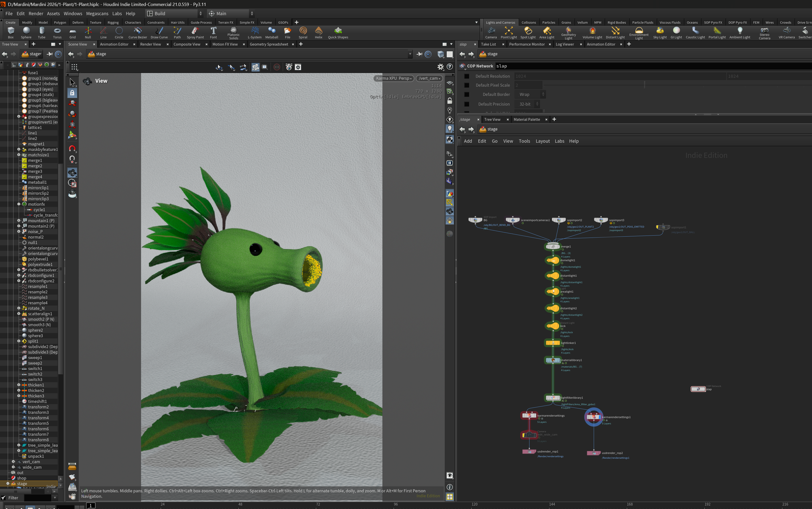This screenshot has height=509, width=812.
Task: Click the Tube shelf tool
Action: (41, 33)
